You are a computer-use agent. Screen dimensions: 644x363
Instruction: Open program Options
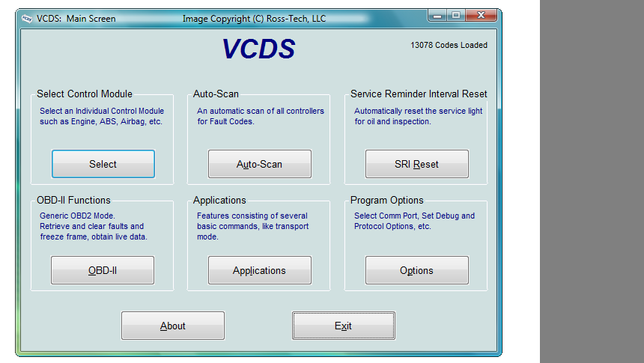pyautogui.click(x=417, y=270)
